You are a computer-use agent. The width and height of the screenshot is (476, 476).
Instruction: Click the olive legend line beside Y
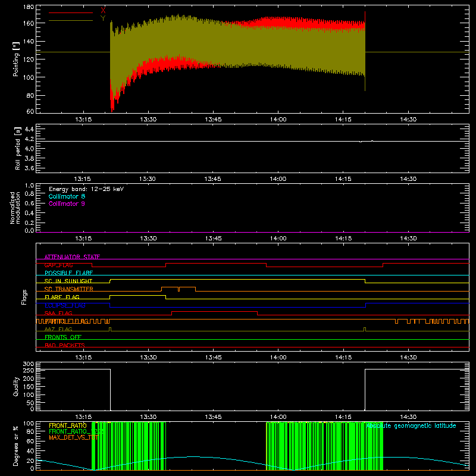click(x=71, y=21)
